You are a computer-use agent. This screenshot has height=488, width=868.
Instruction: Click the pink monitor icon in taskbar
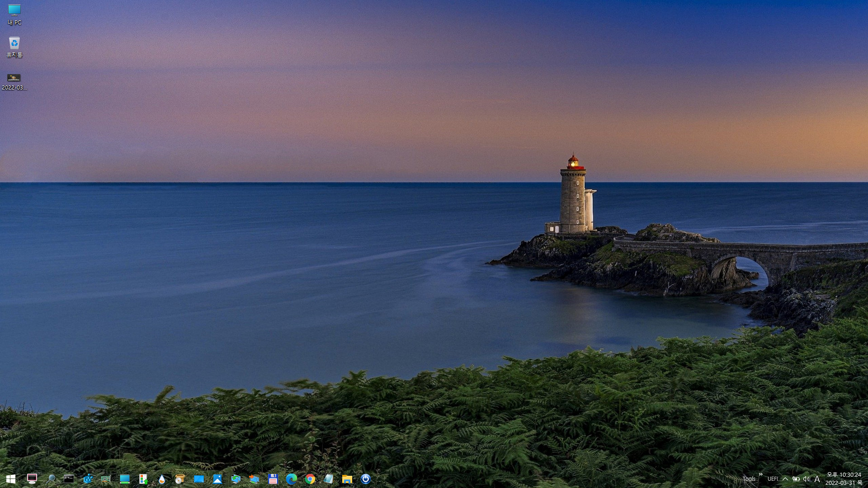point(32,479)
